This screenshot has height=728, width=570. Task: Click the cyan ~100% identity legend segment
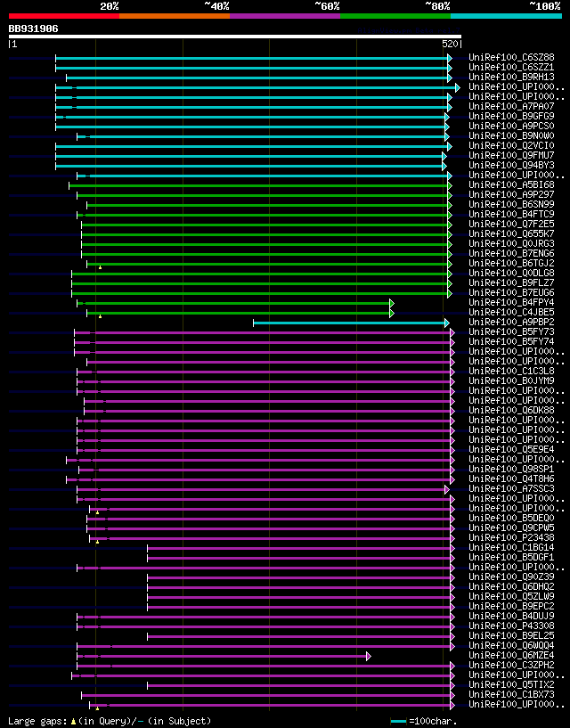pyautogui.click(x=507, y=16)
